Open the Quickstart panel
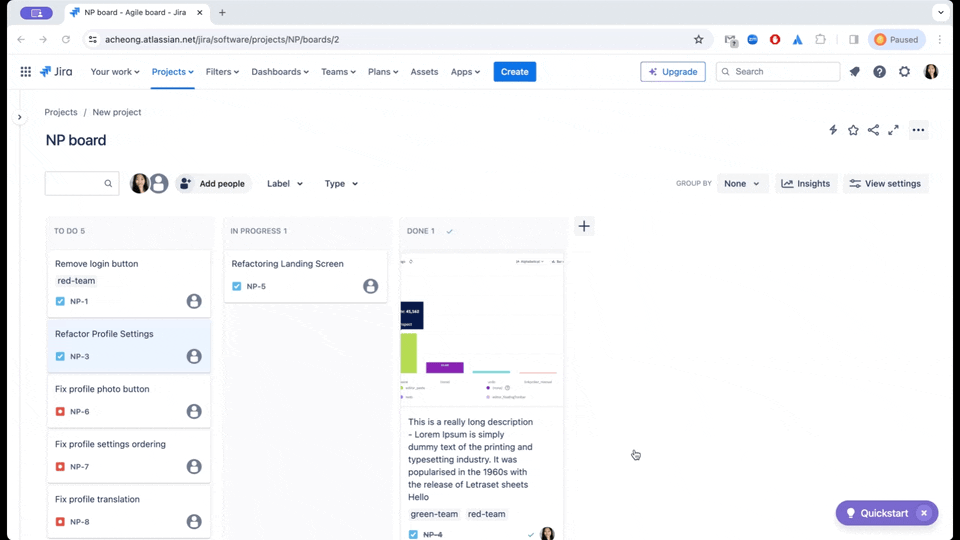The image size is (960, 540). click(878, 513)
